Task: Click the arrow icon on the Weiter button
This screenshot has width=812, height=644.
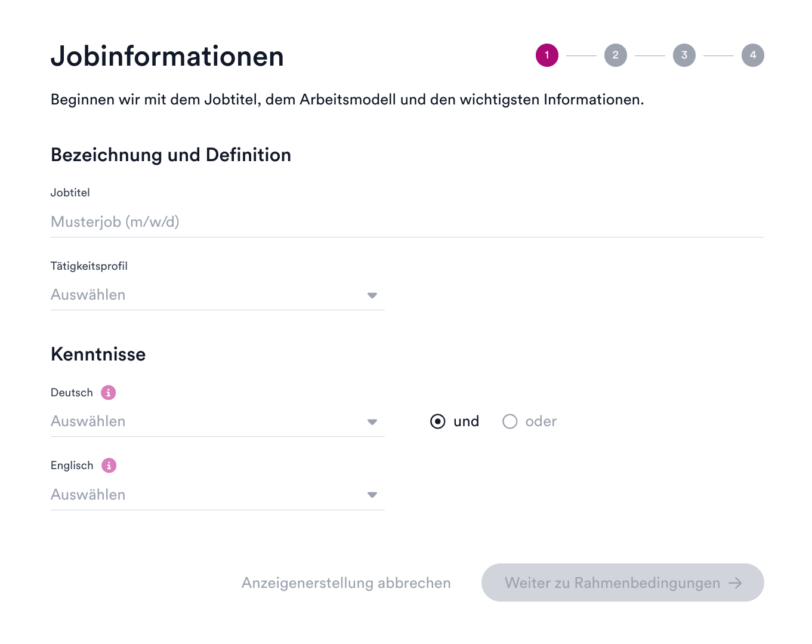Action: click(735, 583)
